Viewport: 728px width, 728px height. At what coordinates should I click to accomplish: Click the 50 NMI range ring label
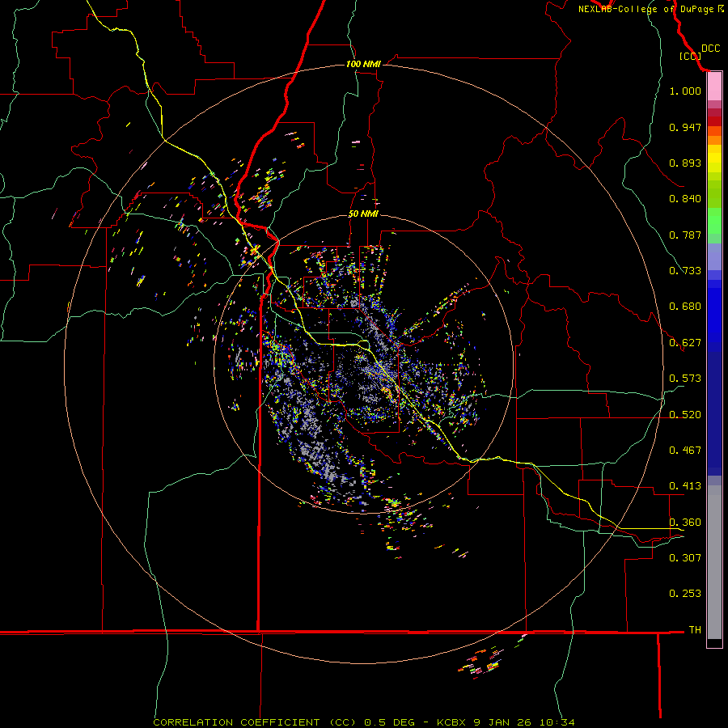click(363, 214)
